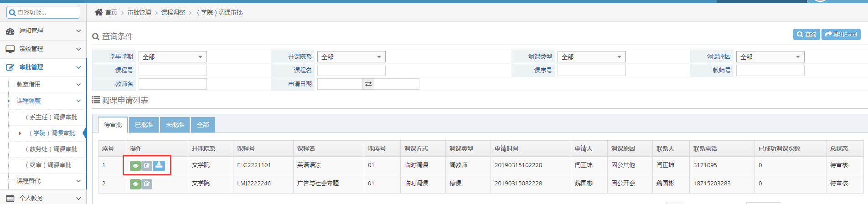
Task: Click the green eye view icon for 英语语法
Action: tap(135, 166)
